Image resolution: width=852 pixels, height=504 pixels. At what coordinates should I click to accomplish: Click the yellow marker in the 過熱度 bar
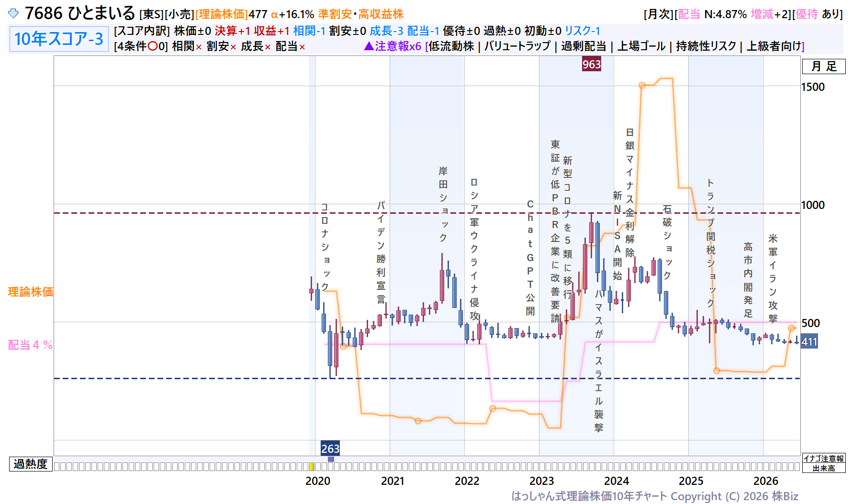(312, 467)
